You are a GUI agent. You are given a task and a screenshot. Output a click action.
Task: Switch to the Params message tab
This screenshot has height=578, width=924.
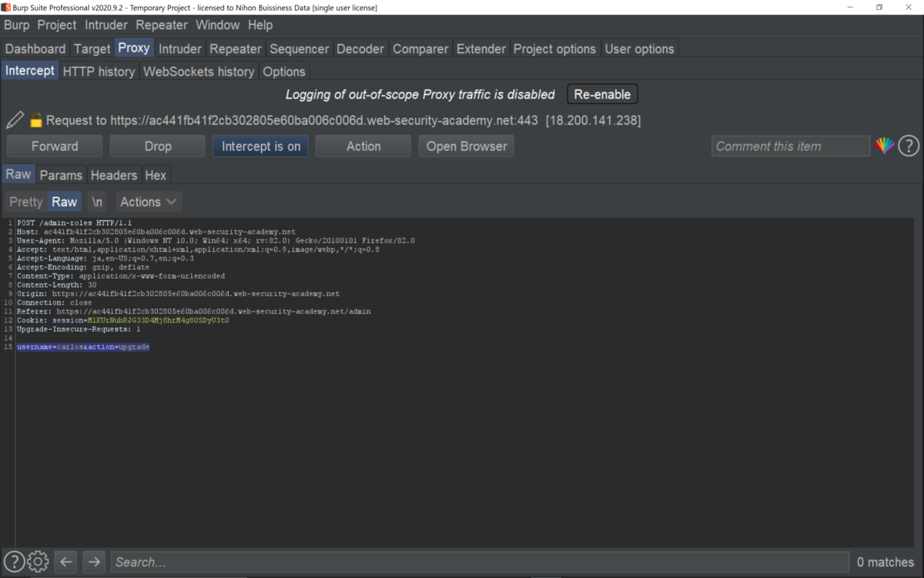(61, 175)
